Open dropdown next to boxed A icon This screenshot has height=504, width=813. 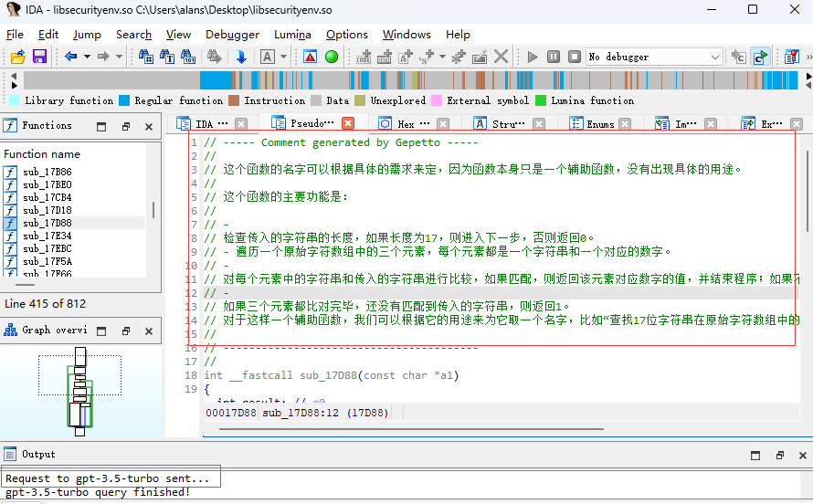pos(283,57)
